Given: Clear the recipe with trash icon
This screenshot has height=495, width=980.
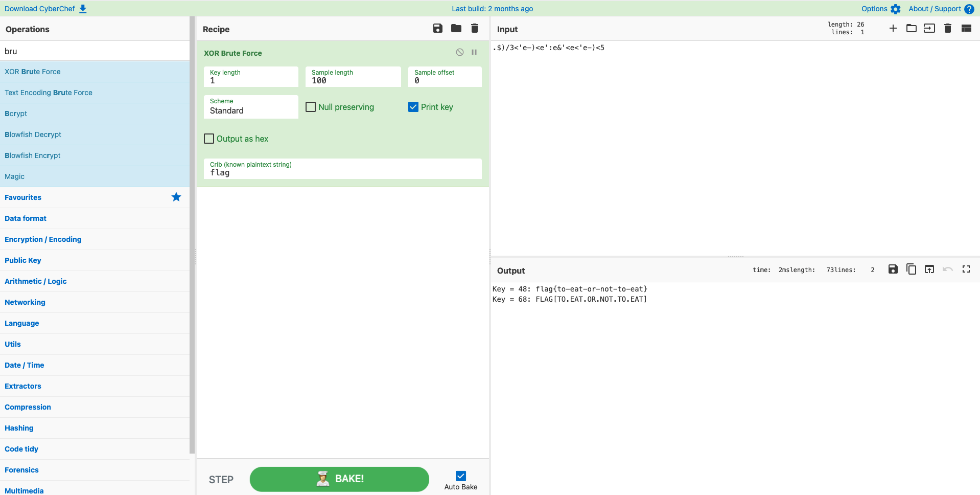Looking at the screenshot, I should 475,29.
